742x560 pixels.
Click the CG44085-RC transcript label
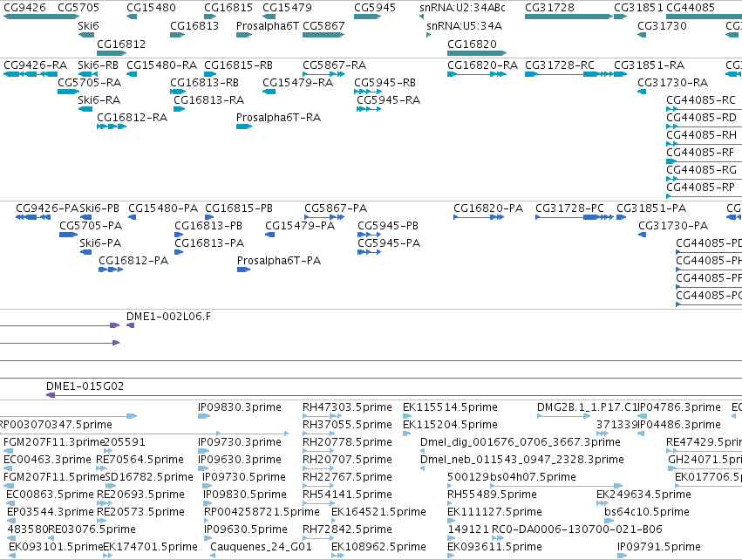click(x=701, y=100)
